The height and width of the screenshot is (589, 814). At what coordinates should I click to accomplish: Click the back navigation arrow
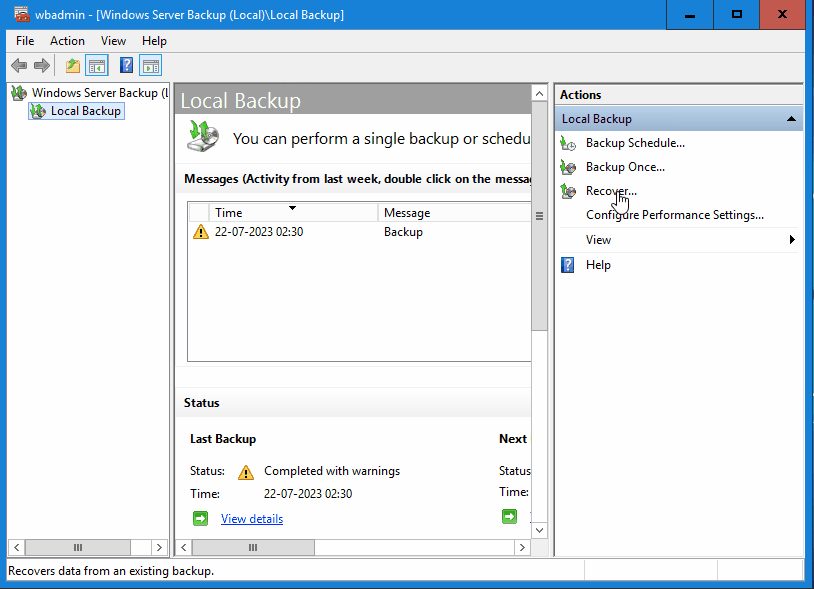click(18, 65)
